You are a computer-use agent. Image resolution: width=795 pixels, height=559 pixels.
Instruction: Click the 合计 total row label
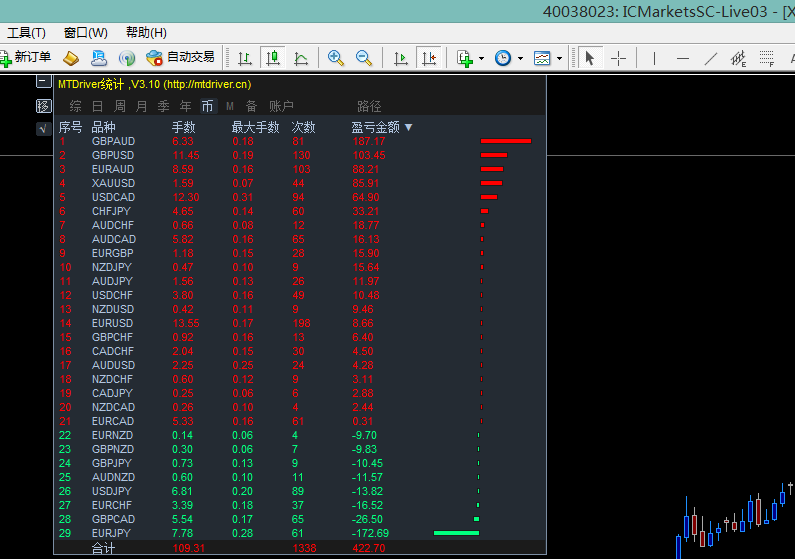(x=103, y=548)
